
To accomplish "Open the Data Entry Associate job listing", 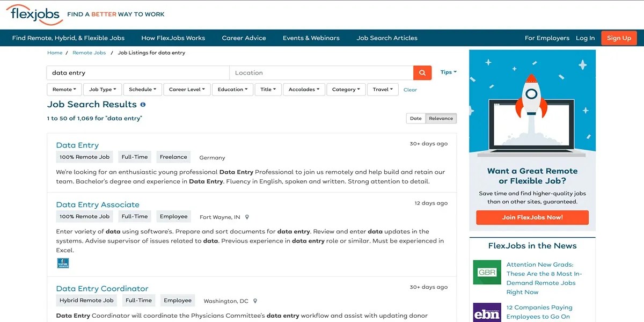I will [x=97, y=204].
